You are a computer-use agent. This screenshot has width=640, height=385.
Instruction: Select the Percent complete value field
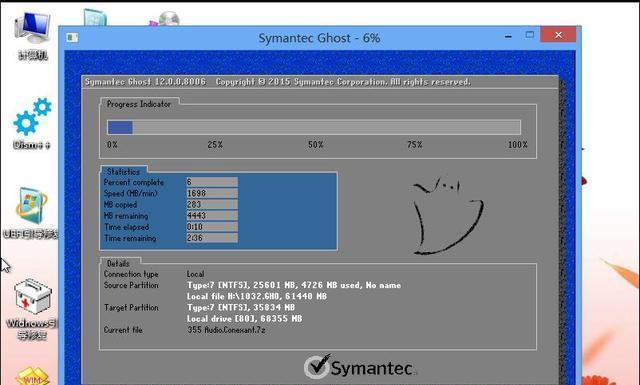[x=212, y=182]
